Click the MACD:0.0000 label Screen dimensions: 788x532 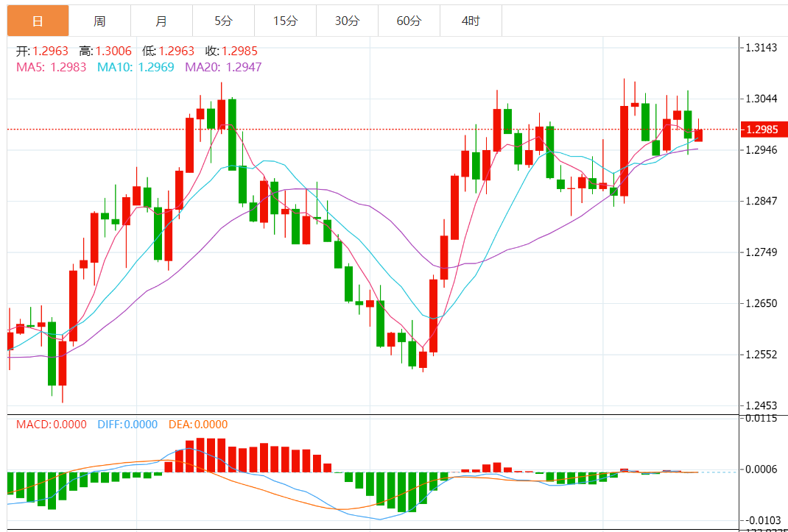(52, 425)
